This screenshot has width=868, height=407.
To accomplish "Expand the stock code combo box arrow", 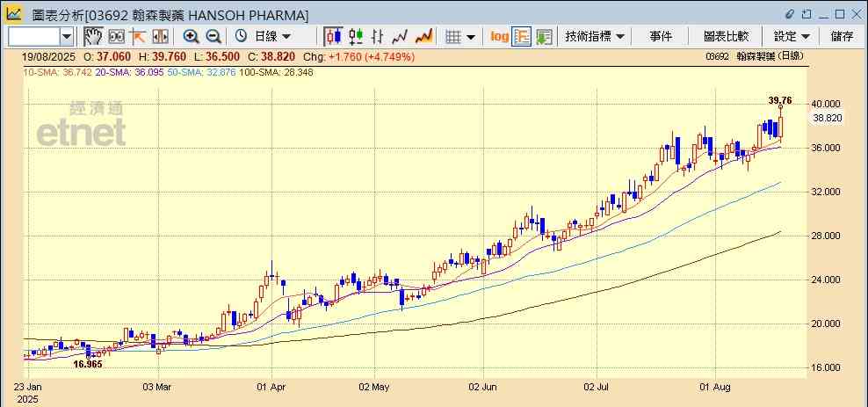I will 67,37.
